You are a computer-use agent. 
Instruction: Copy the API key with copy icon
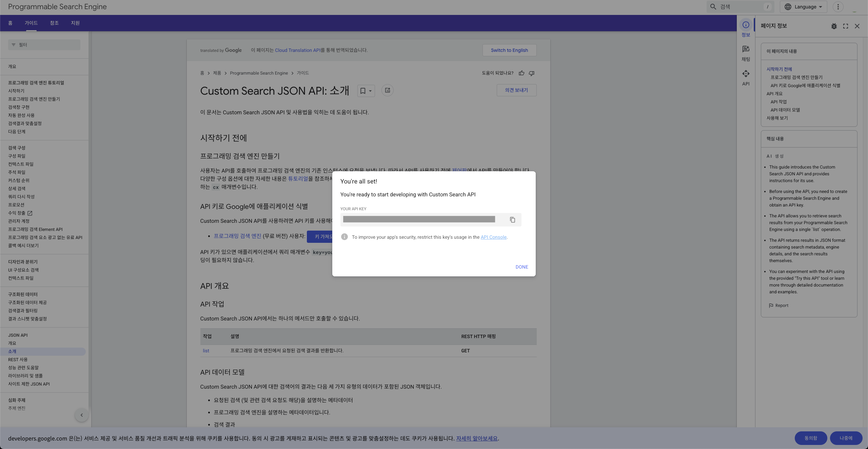click(512, 220)
